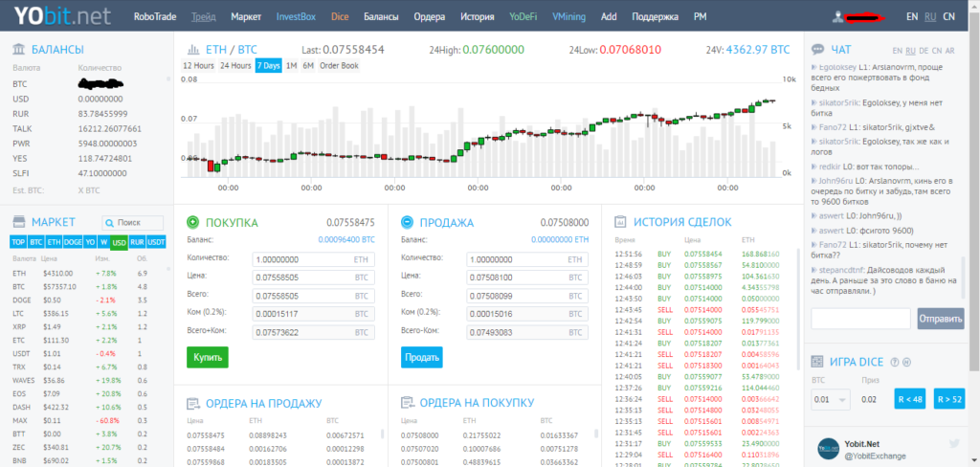
Task: Click the user profile icon in header
Action: pyautogui.click(x=836, y=17)
